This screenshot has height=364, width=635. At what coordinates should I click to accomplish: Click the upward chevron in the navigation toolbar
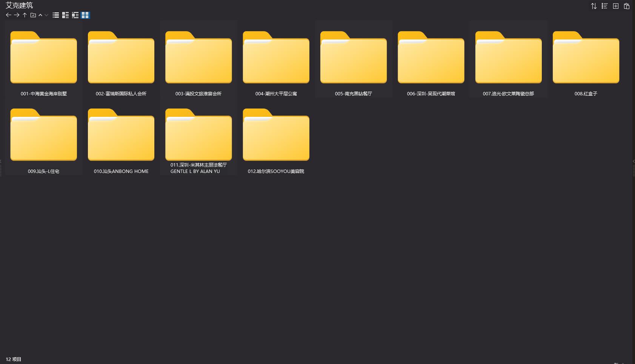tap(40, 15)
